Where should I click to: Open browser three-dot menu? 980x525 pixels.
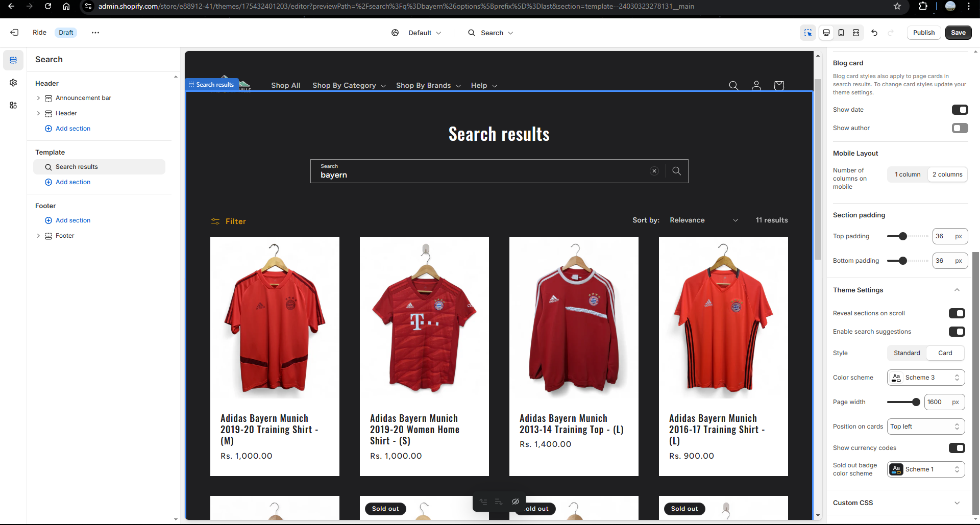point(969,6)
